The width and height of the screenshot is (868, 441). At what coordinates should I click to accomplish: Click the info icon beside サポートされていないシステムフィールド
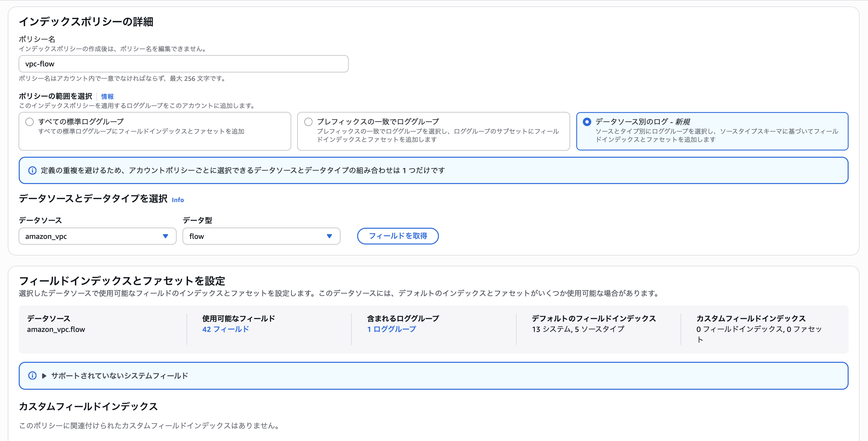[32, 375]
